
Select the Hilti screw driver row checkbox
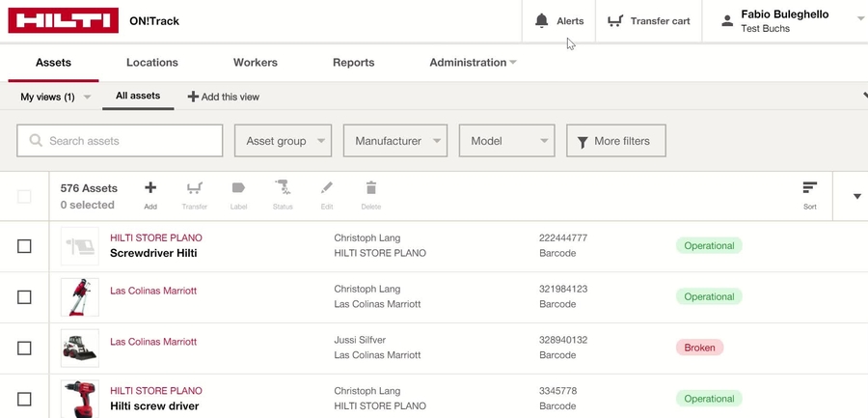(x=24, y=399)
